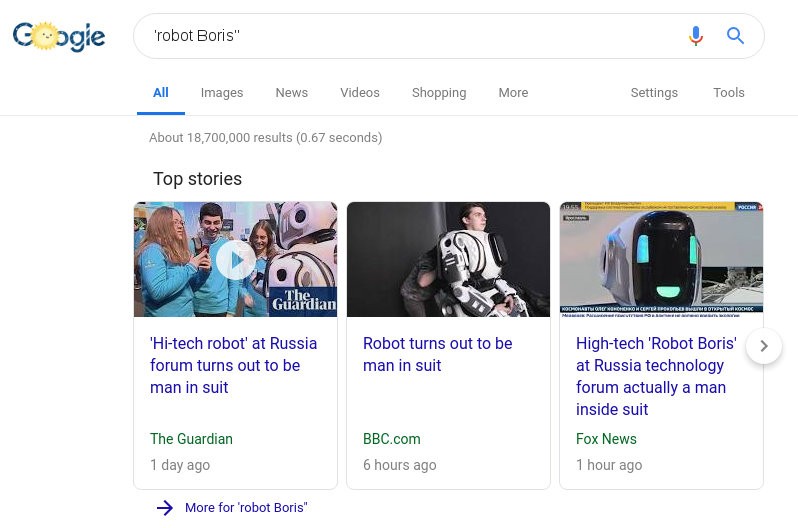Screen dimensions: 798x528
Task: Click the BBC story image of man in robot suit
Action: (x=448, y=259)
